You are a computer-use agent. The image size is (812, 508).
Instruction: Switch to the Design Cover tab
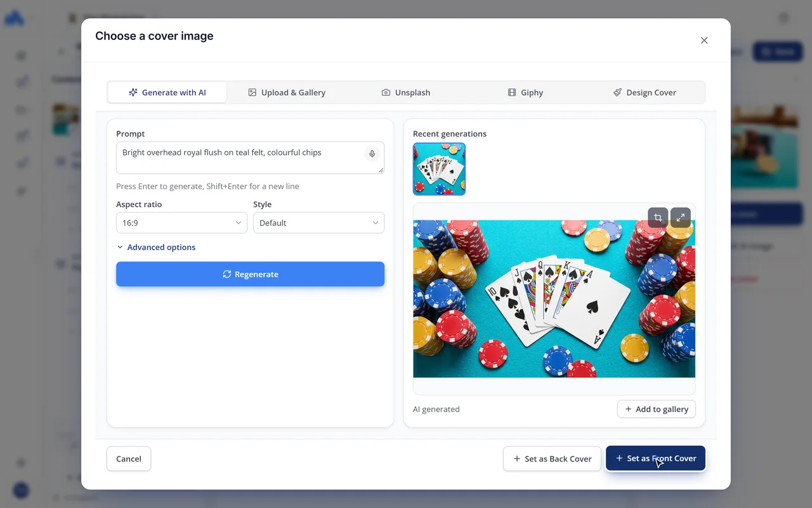645,92
